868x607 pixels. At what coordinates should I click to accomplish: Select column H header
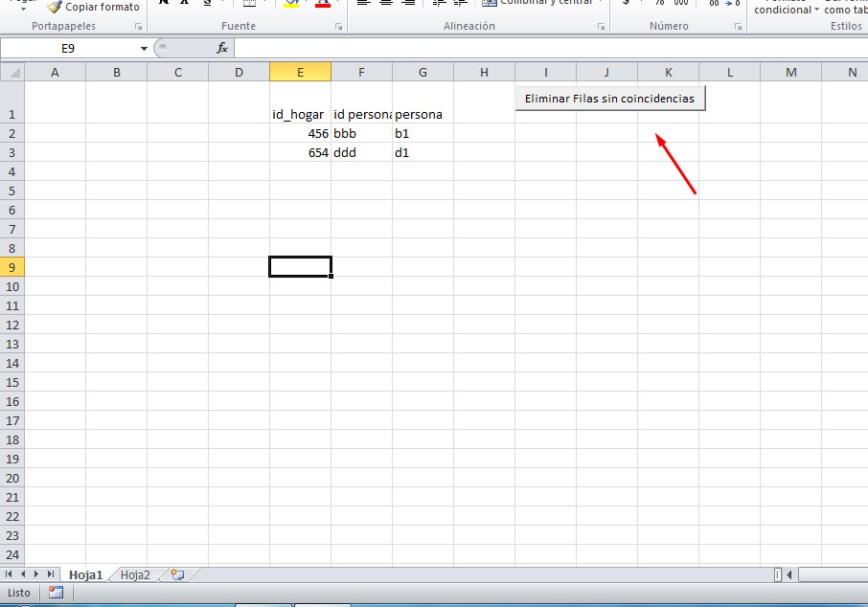485,72
